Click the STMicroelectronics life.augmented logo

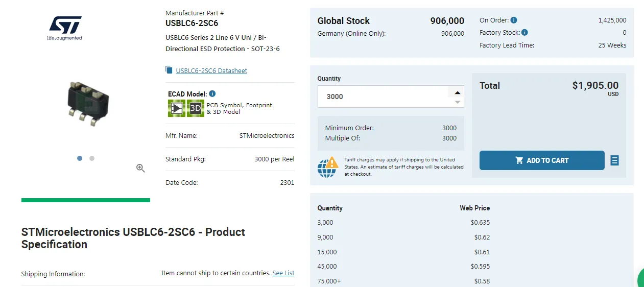(65, 28)
